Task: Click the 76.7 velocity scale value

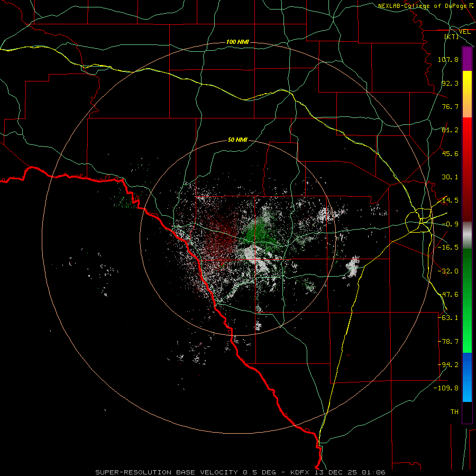Action: (450, 106)
